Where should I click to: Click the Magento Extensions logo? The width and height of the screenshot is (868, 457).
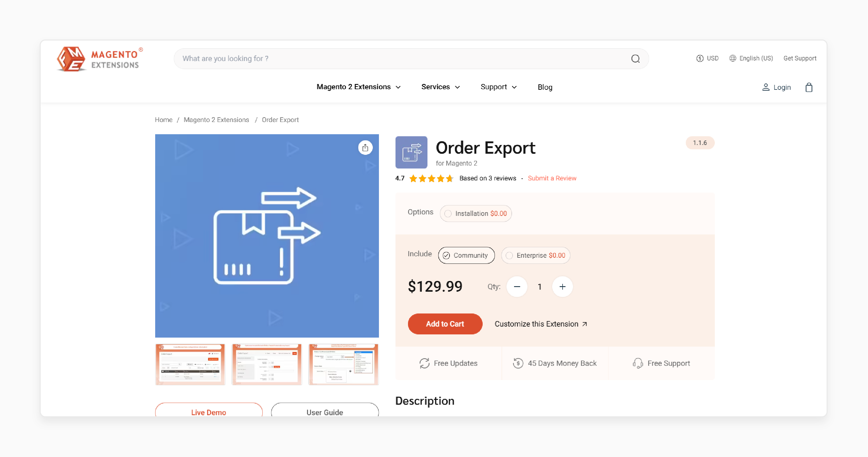pos(100,59)
